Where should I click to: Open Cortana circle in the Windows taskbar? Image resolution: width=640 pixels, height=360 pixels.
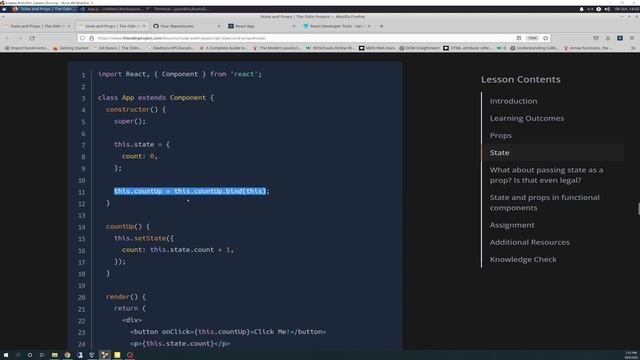pyautogui.click(x=30, y=355)
